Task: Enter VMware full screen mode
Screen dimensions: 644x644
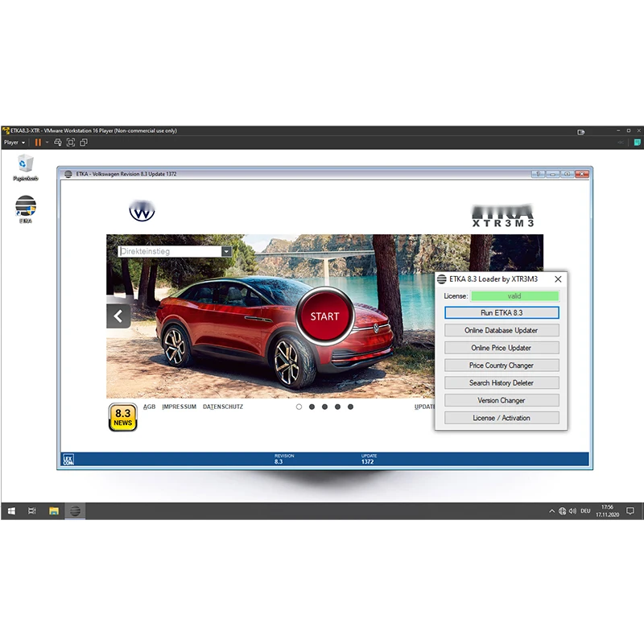Action: tap(71, 142)
